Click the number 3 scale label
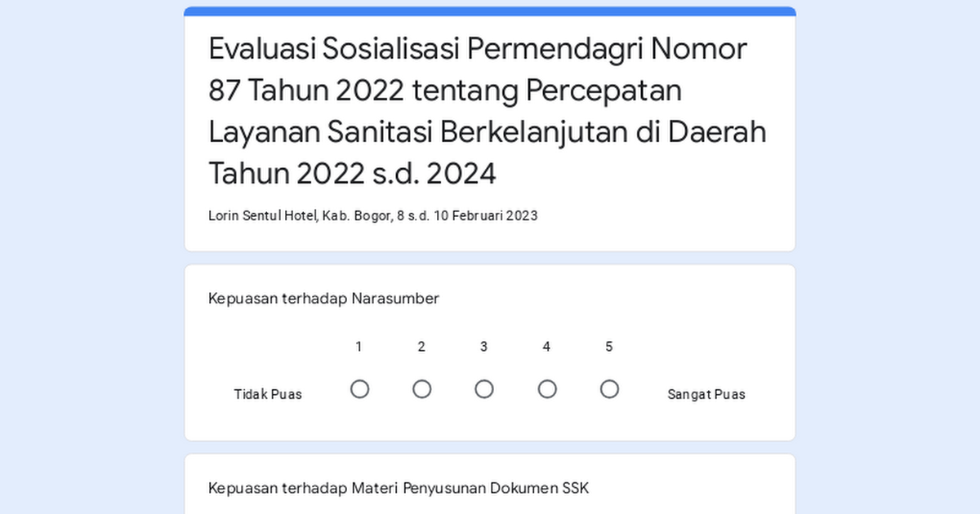Screen dimensions: 980x514 483,347
